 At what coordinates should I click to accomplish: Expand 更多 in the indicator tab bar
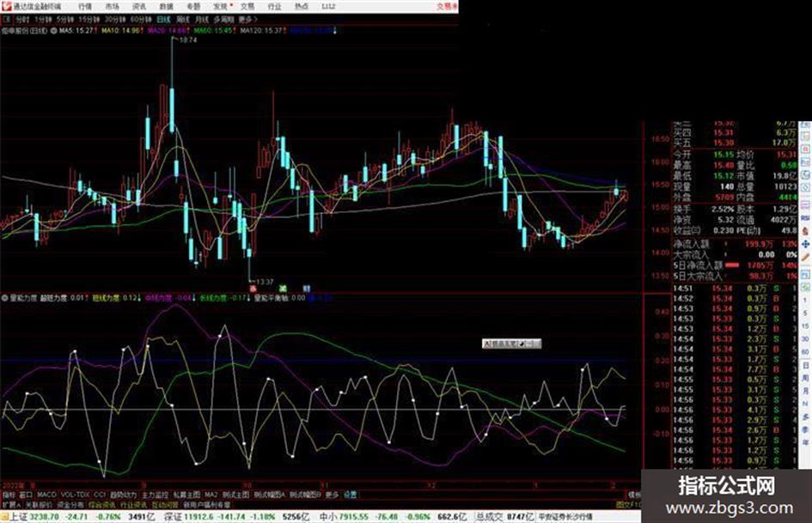tap(332, 495)
